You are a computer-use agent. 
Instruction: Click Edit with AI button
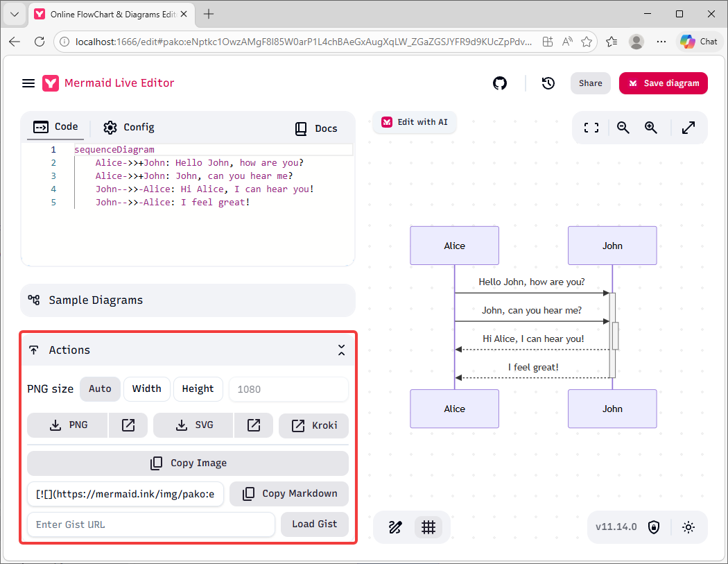[414, 122]
